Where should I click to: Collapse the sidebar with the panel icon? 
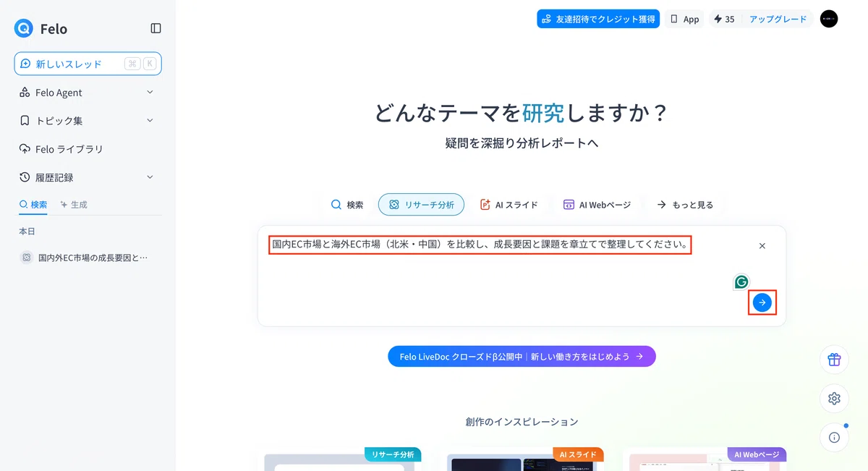coord(156,28)
